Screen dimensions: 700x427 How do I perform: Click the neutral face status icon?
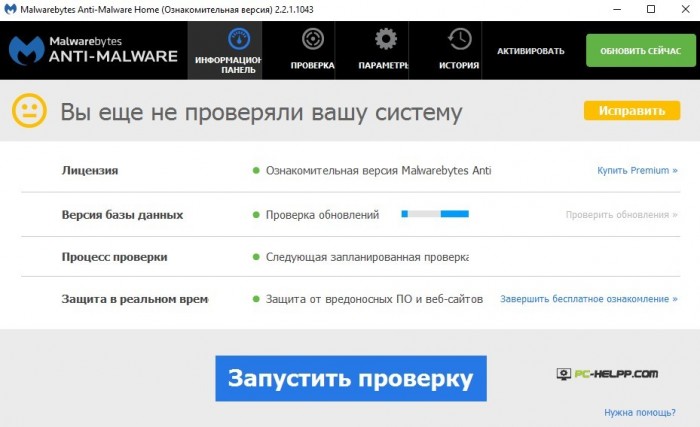(x=29, y=110)
